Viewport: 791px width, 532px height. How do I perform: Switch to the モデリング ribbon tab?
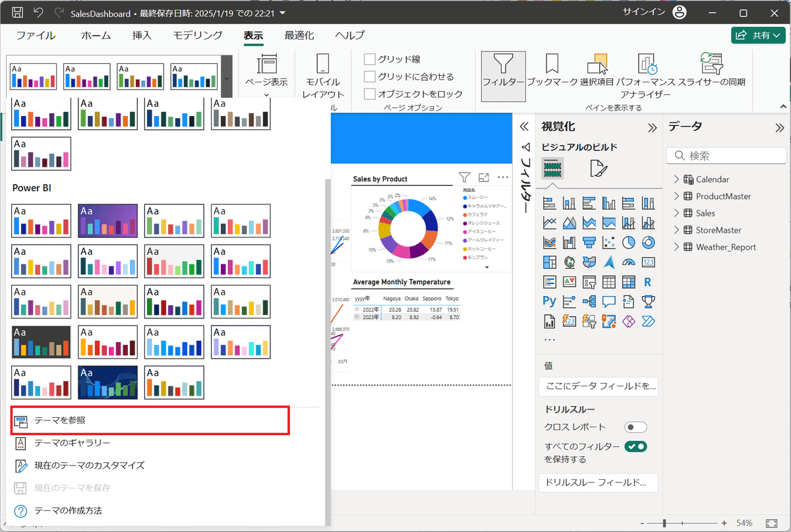click(198, 36)
